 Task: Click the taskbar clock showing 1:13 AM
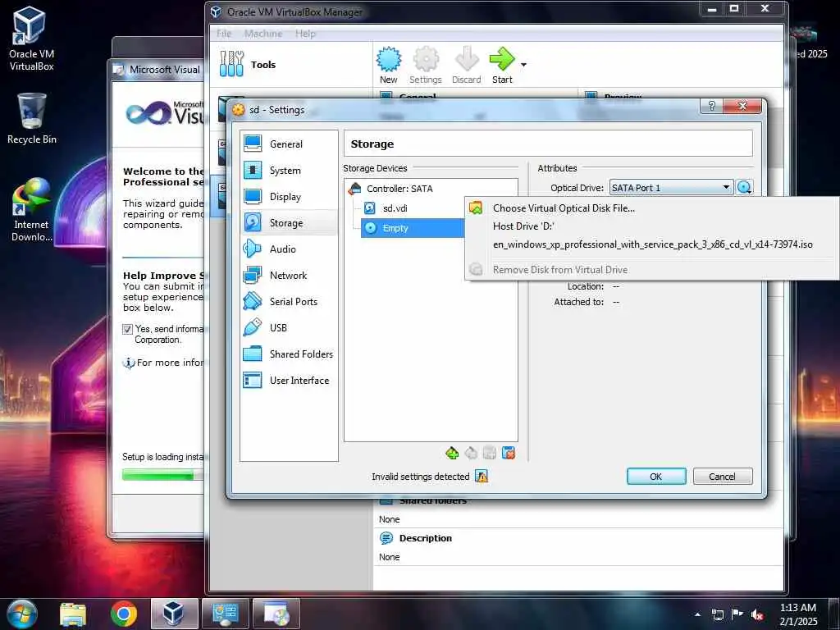797,614
